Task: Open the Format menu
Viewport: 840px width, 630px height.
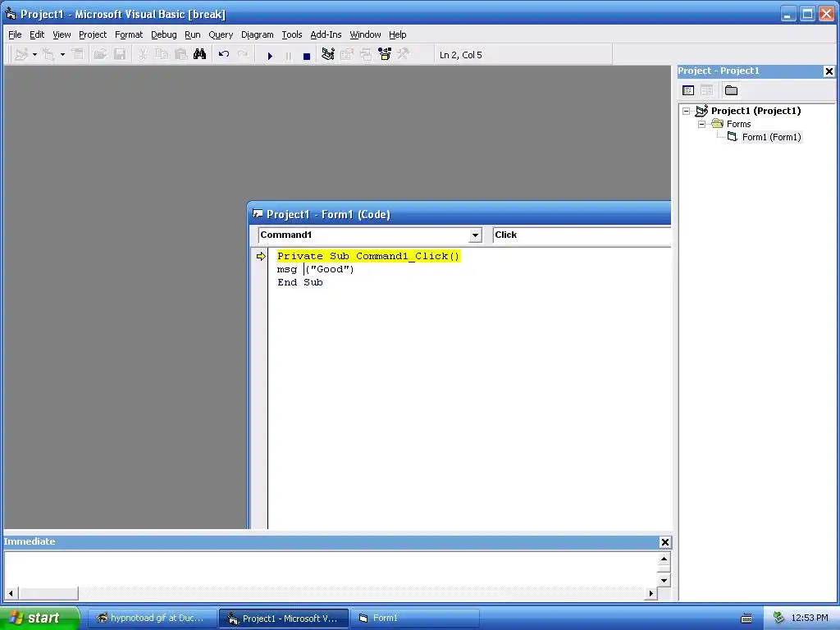Action: [x=129, y=34]
